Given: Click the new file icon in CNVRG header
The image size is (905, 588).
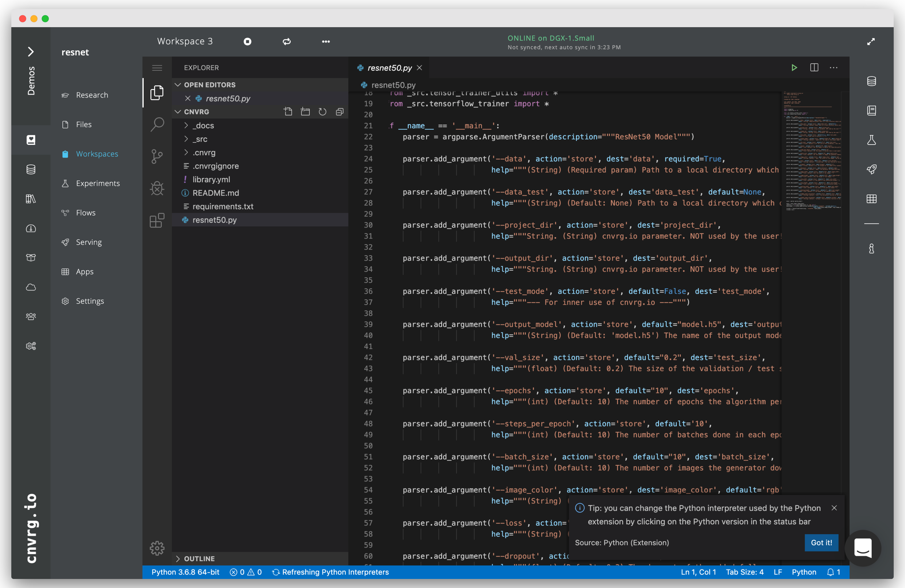Looking at the screenshot, I should (288, 111).
